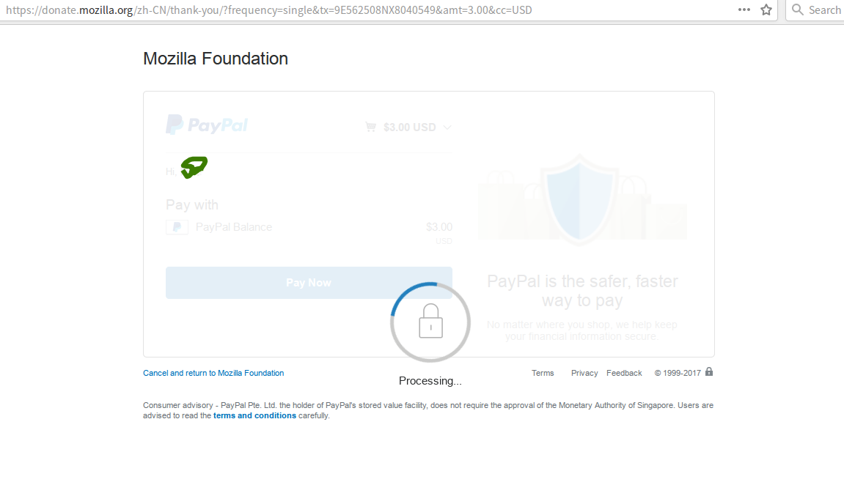The height and width of the screenshot is (504, 844).
Task: Open the Terms link
Action: pos(543,373)
